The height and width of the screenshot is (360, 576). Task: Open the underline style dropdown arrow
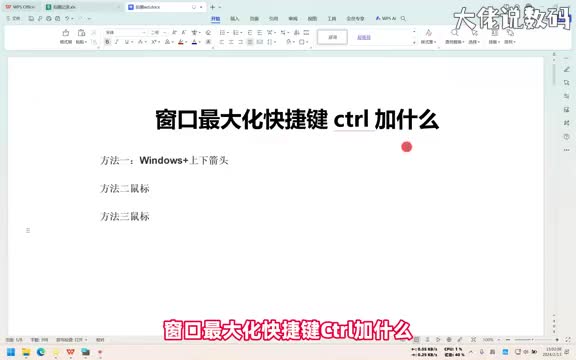click(132, 42)
